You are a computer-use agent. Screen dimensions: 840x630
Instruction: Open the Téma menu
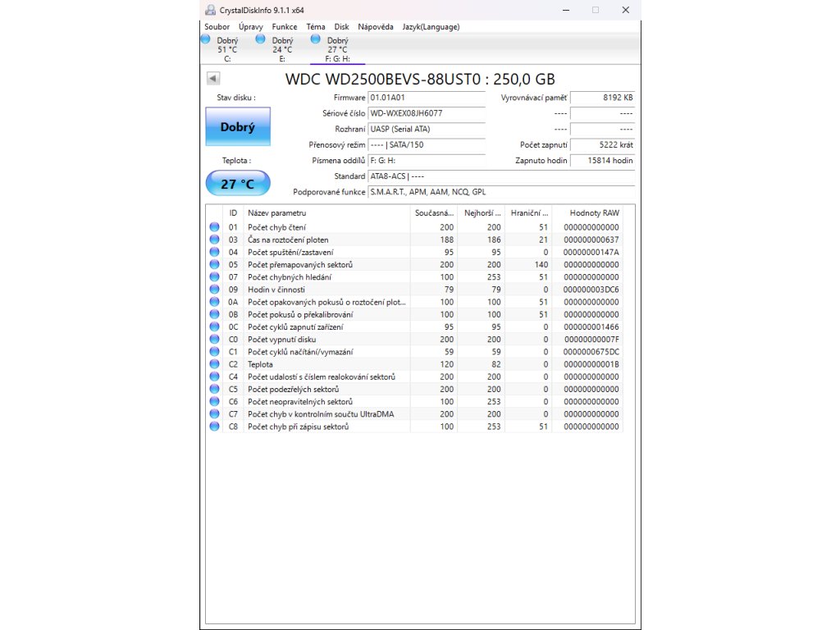pos(316,27)
